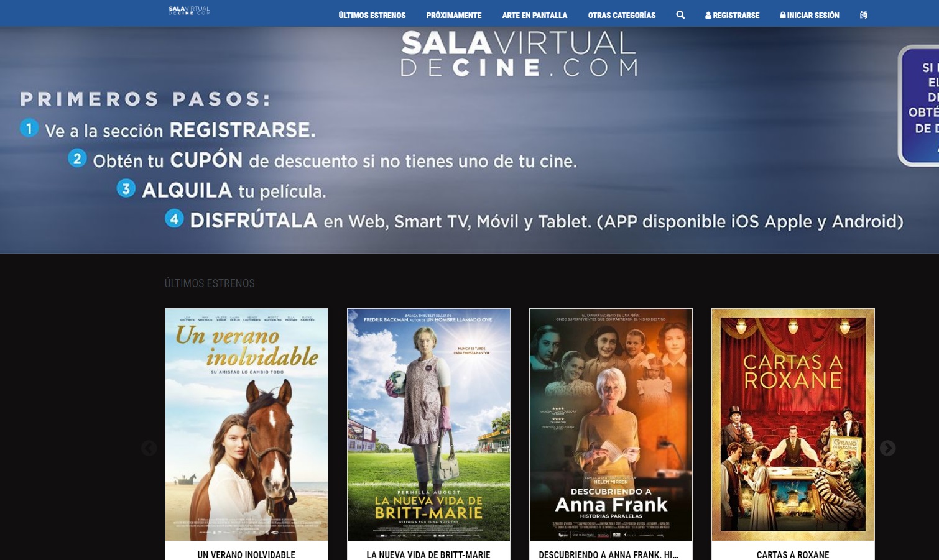The height and width of the screenshot is (560, 939).
Task: Click Un Verano Inolvidable title text
Action: pos(246,554)
